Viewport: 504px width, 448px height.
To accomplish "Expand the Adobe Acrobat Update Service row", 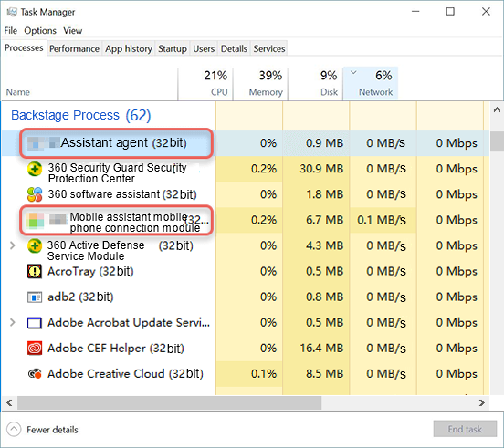I will click(x=13, y=322).
